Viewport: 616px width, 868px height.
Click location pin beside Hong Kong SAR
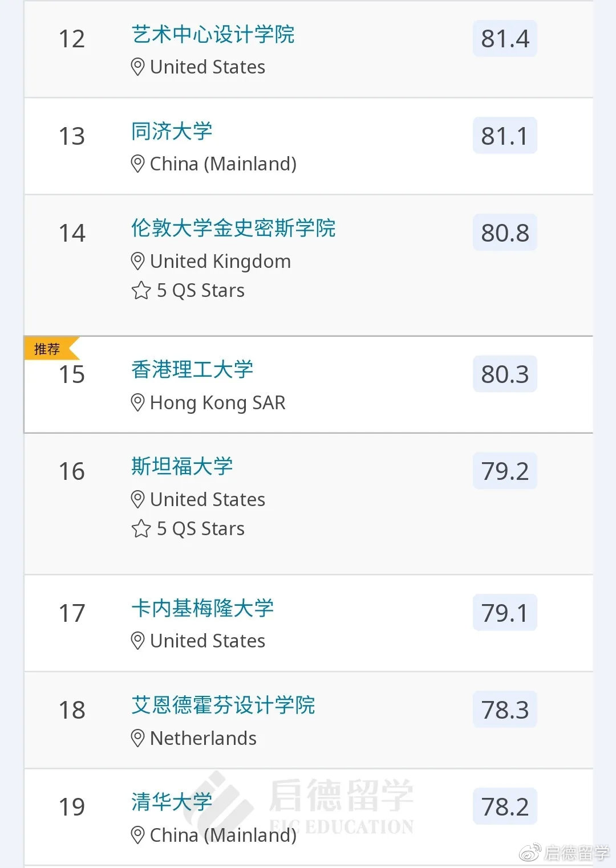(137, 403)
